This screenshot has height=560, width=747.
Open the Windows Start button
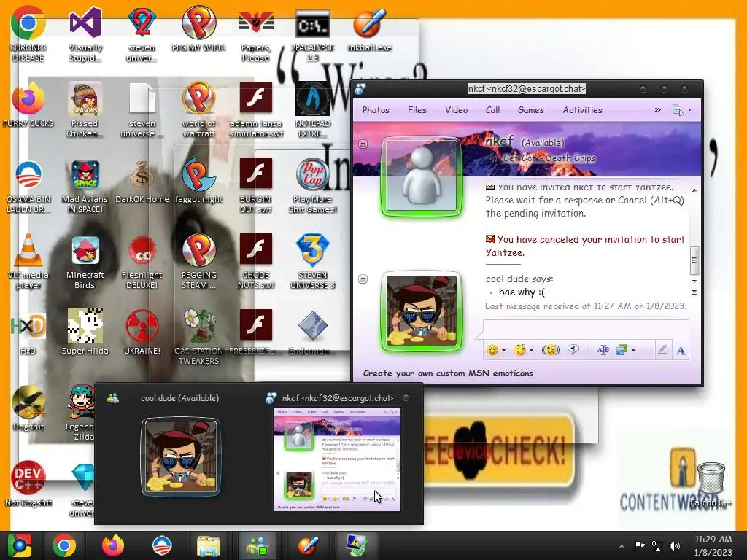20,545
